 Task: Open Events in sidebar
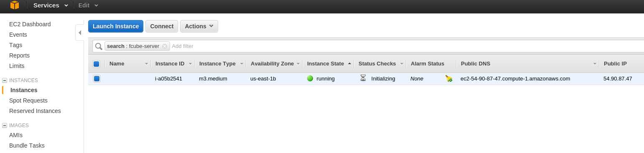click(18, 35)
